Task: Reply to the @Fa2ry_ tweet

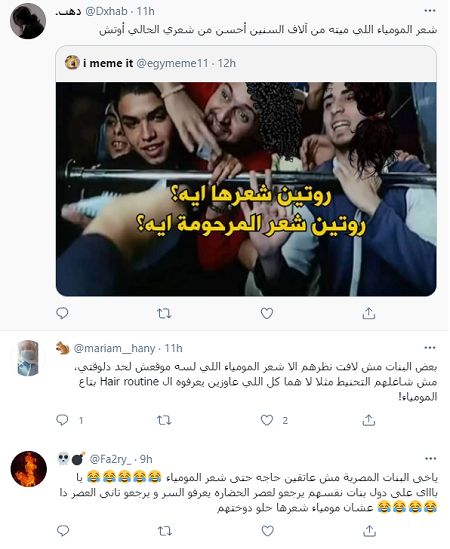Action: click(63, 531)
